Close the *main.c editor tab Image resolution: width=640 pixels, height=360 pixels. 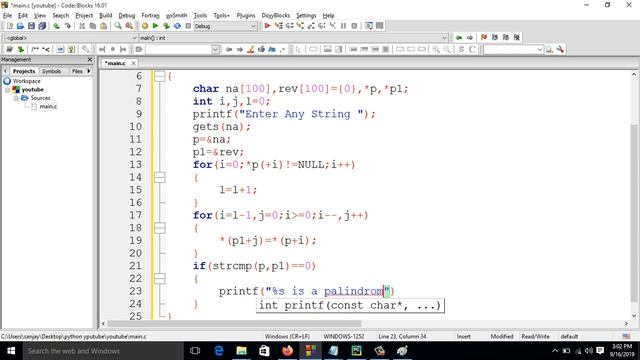coord(133,63)
